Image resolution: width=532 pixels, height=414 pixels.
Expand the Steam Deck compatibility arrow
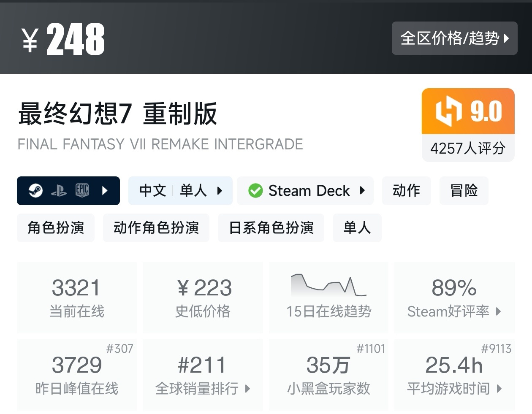click(x=362, y=190)
